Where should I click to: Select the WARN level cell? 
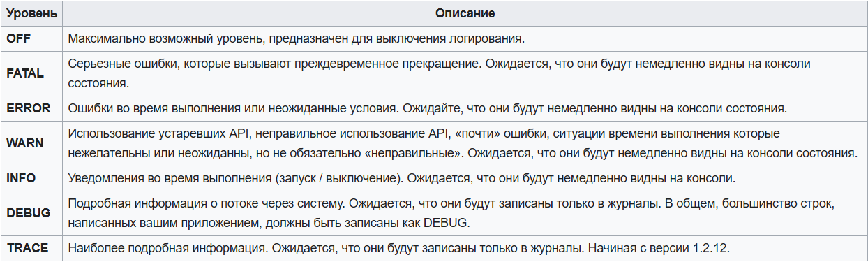(31, 143)
